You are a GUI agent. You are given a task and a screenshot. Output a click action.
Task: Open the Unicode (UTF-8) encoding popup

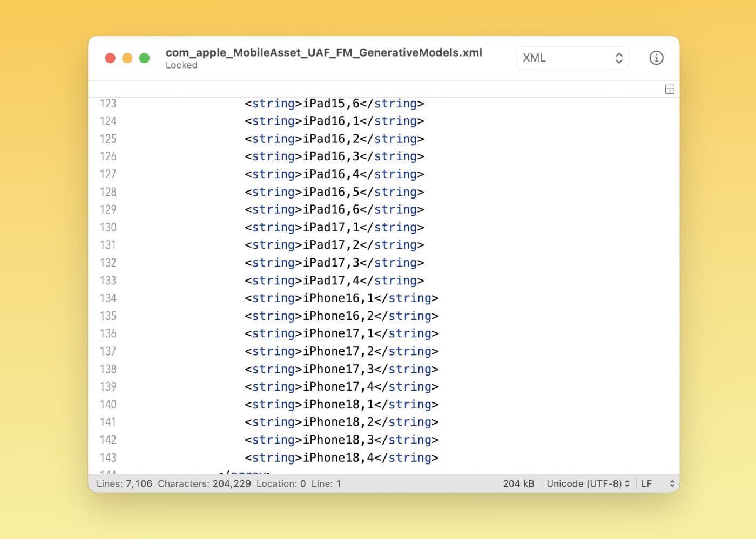[588, 483]
